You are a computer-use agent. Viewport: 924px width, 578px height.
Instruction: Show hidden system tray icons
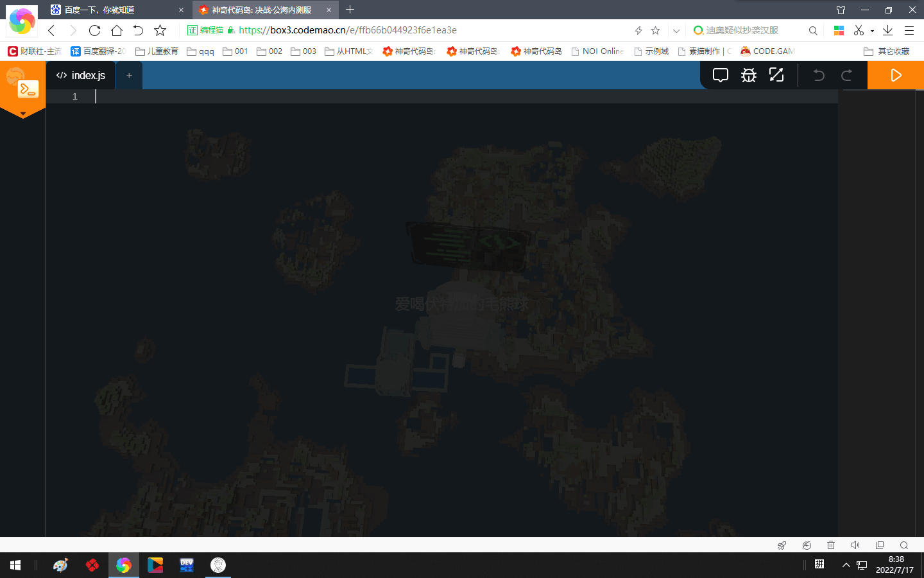[x=846, y=565]
